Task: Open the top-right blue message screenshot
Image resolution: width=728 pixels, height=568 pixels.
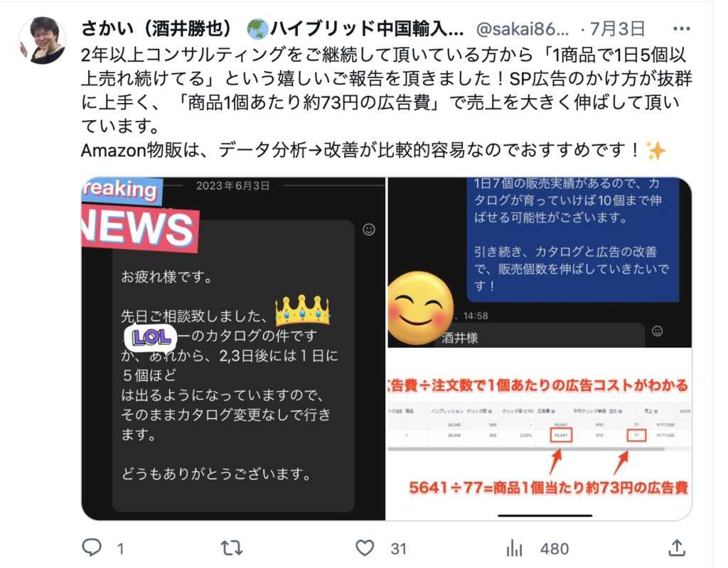Action: click(x=540, y=262)
